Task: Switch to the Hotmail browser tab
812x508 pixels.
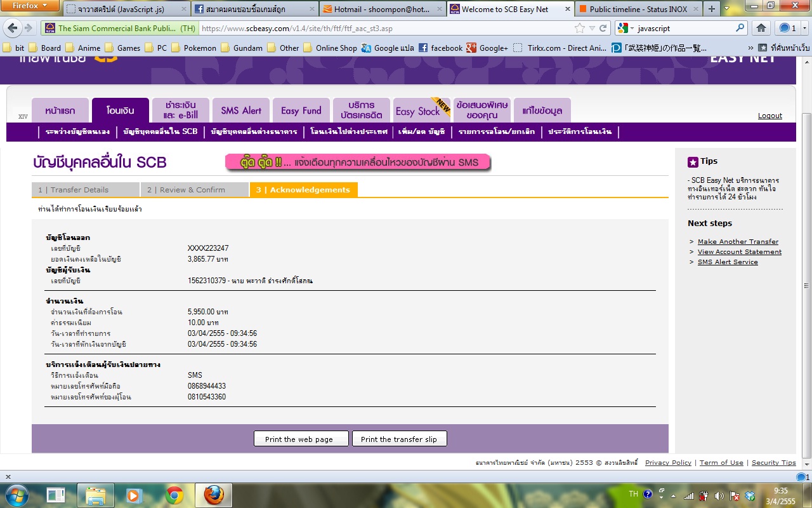Action: 382,9
